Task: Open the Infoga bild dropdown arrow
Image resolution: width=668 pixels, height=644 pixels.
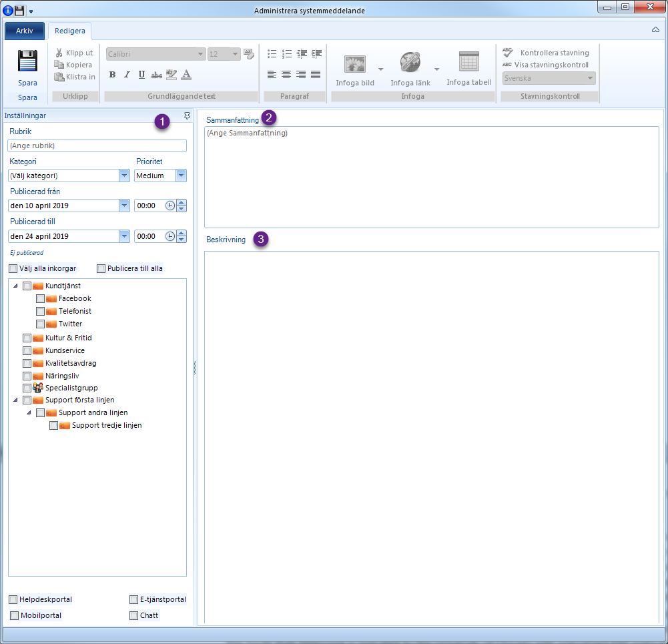Action: [381, 69]
